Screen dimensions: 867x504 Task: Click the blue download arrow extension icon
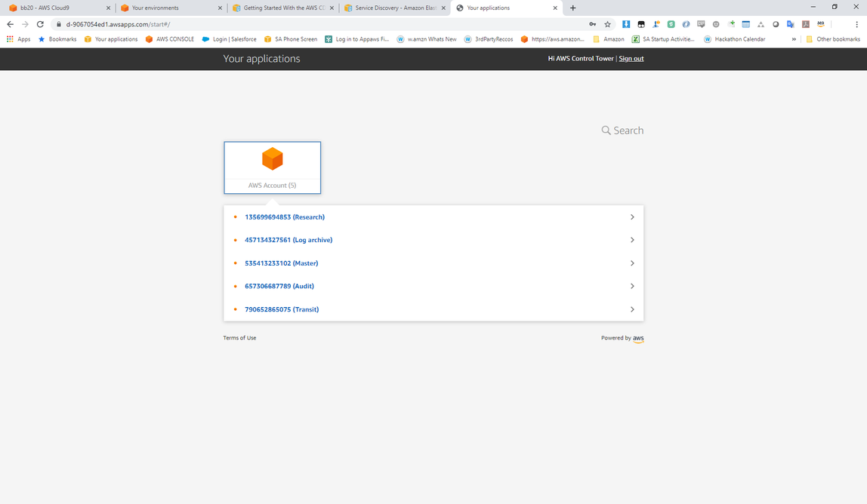pos(626,24)
